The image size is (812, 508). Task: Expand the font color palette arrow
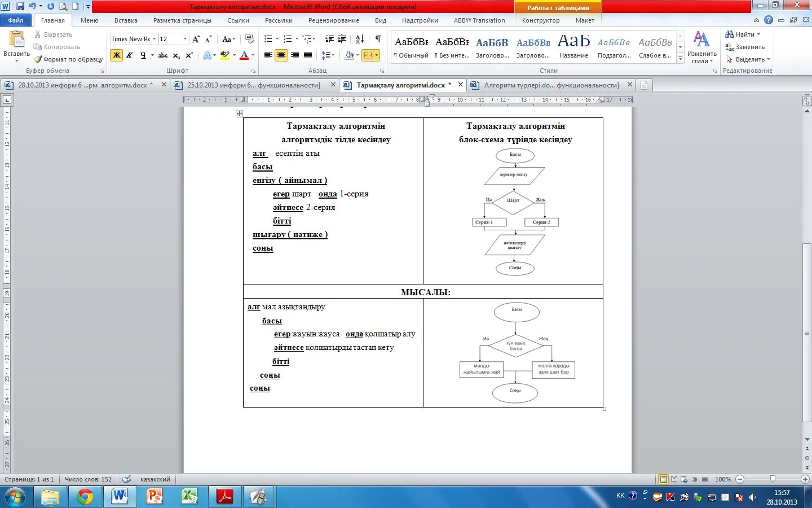pyautogui.click(x=253, y=55)
